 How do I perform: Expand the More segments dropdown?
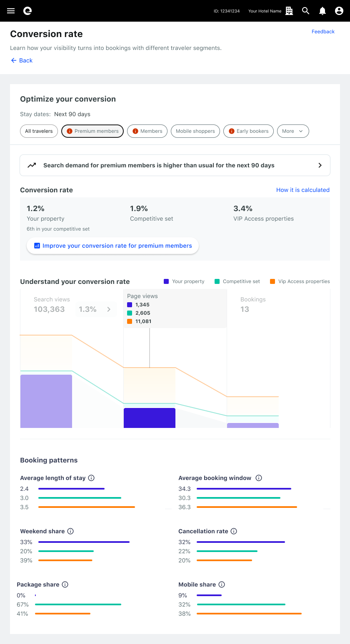(x=292, y=131)
